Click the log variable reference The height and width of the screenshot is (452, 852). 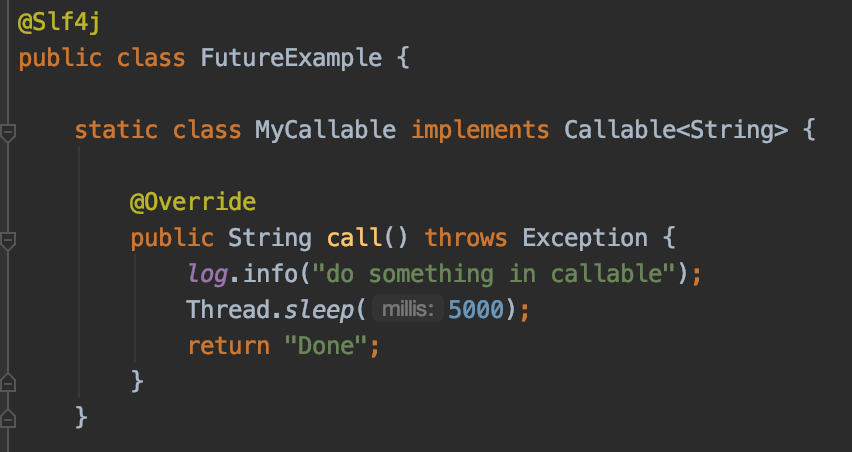pyautogui.click(x=207, y=274)
